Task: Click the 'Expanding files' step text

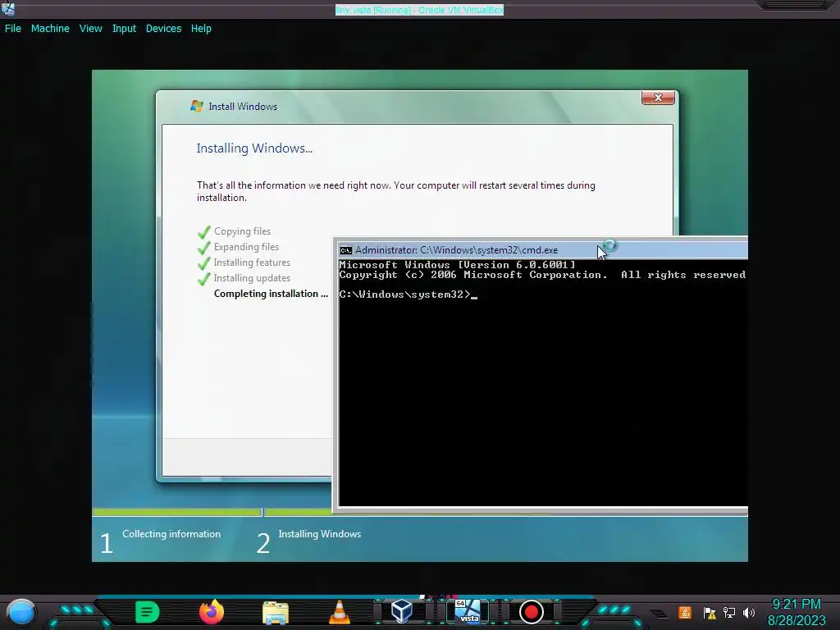Action: (246, 246)
